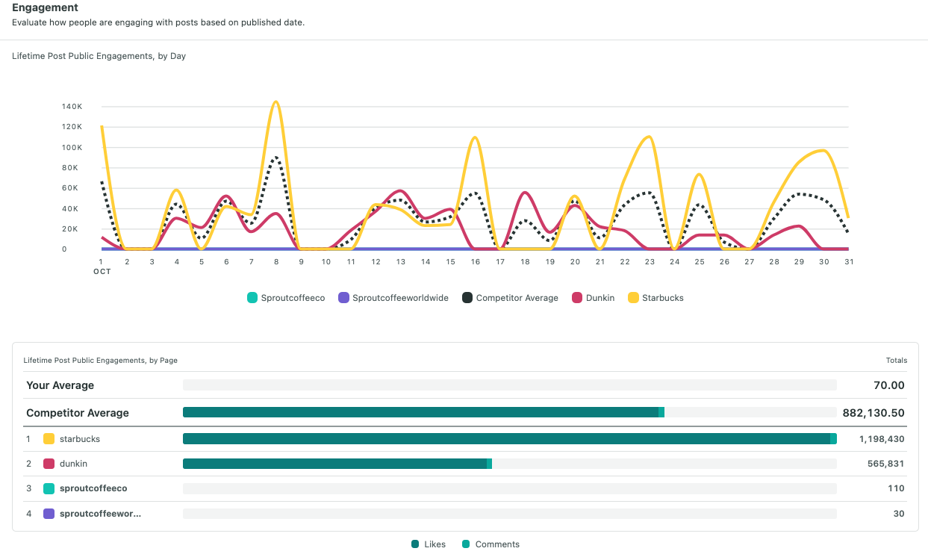This screenshot has height=560, width=928.
Task: Click the 882,130.50 total value
Action: pyautogui.click(x=873, y=413)
